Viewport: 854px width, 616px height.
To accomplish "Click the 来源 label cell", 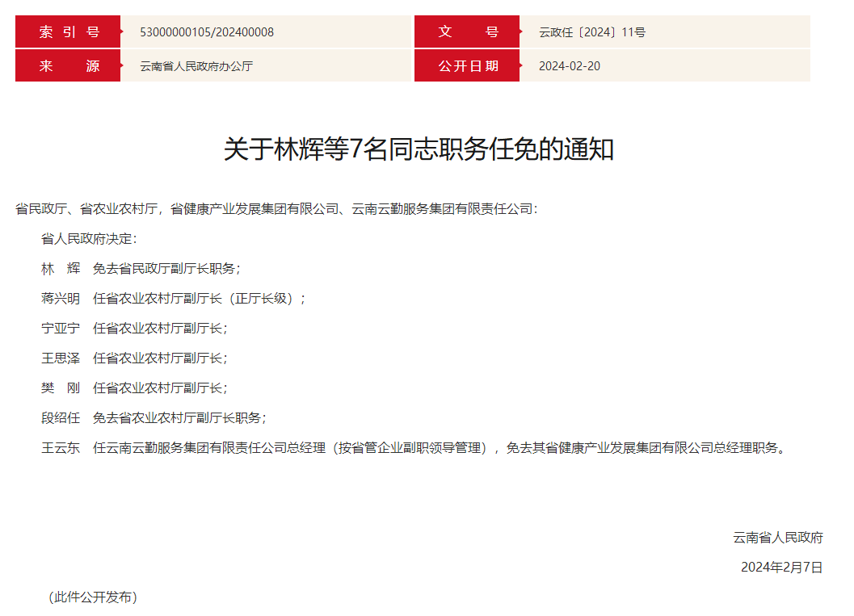I will coord(68,66).
